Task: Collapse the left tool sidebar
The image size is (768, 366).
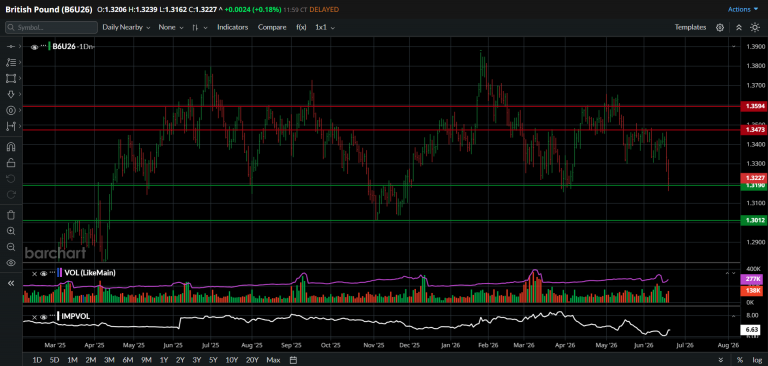Action: pyautogui.click(x=11, y=283)
